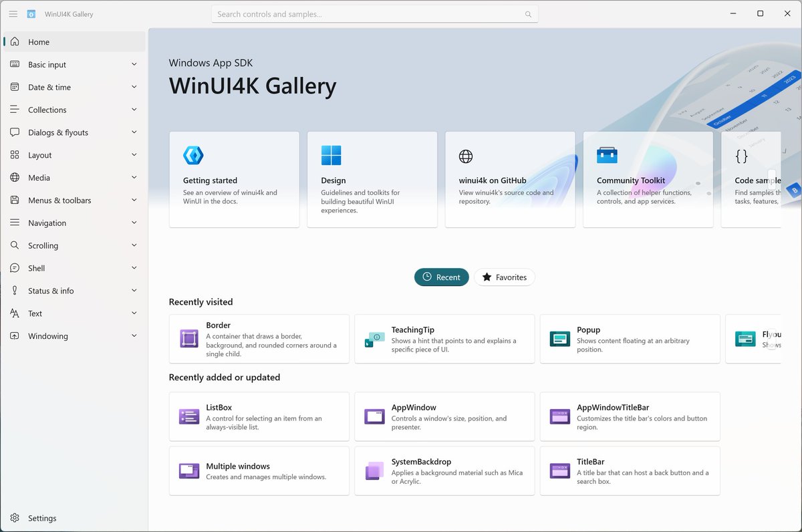
Task: Expand the Date & time chevron
Action: (134, 87)
